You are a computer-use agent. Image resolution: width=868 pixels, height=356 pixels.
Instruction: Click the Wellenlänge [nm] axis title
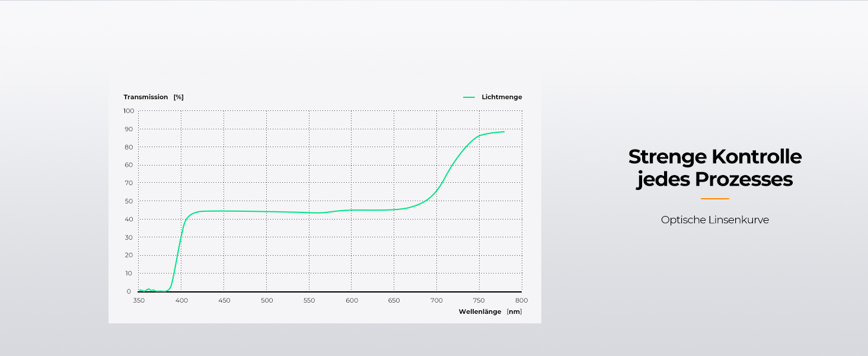point(490,311)
